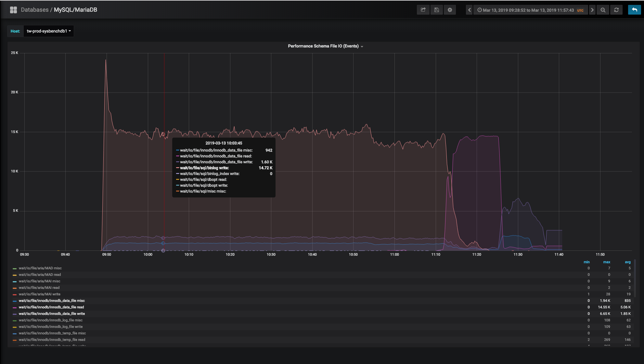The width and height of the screenshot is (644, 364).
Task: Click the share dashboard icon
Action: click(423, 10)
